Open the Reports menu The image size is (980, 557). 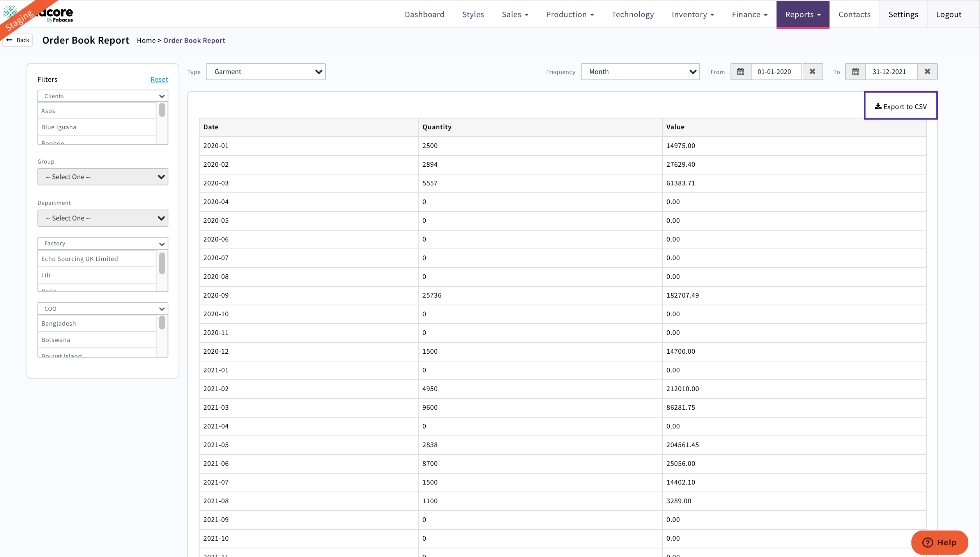(802, 14)
